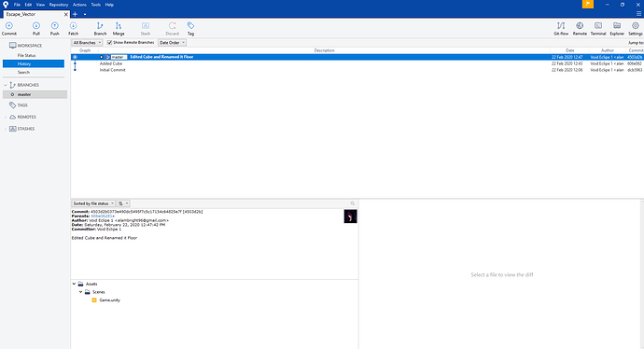Collapse the BRANCHES section chevron

pos(6,85)
